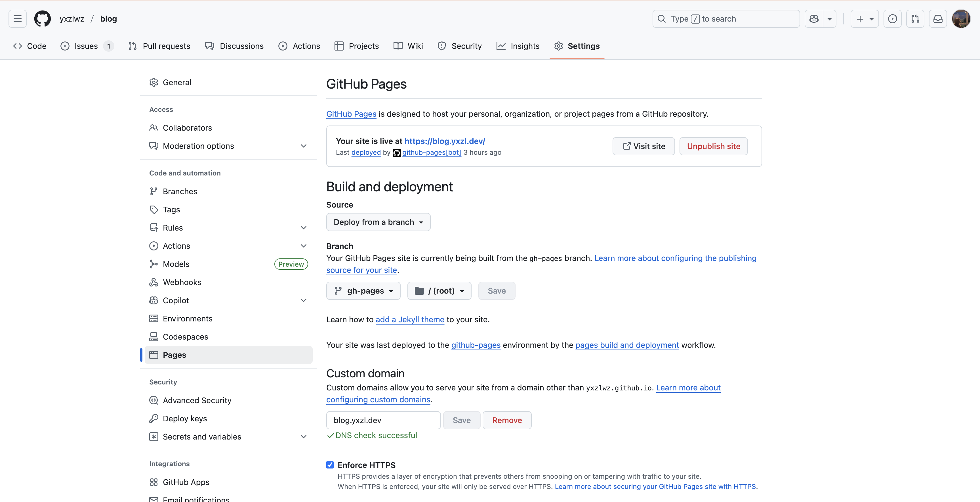Open the header issues circle icon

(x=892, y=19)
